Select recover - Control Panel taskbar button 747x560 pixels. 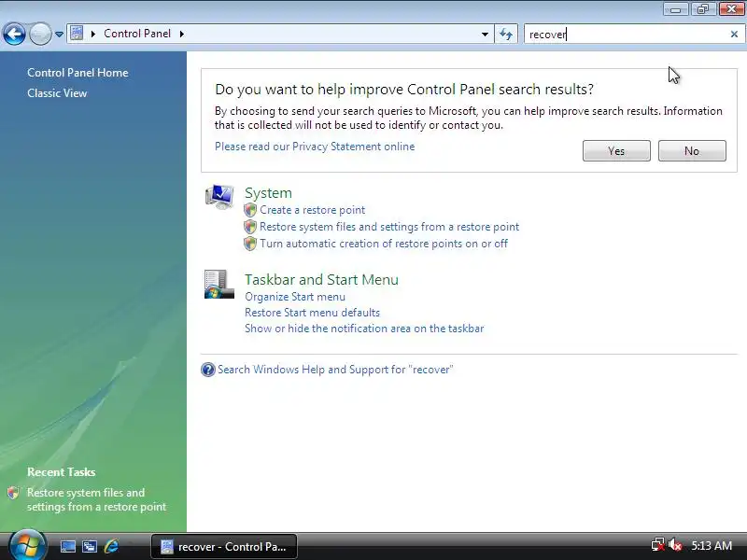224,547
